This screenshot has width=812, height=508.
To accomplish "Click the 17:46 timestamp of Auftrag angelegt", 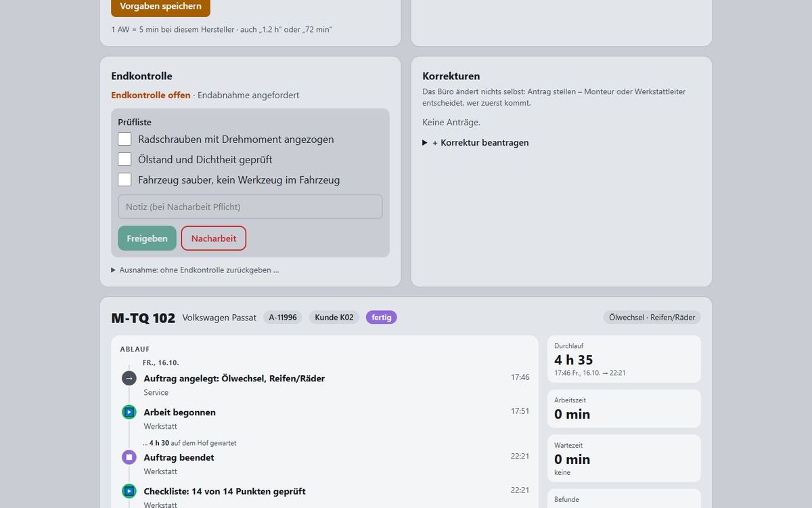I will click(x=520, y=377).
